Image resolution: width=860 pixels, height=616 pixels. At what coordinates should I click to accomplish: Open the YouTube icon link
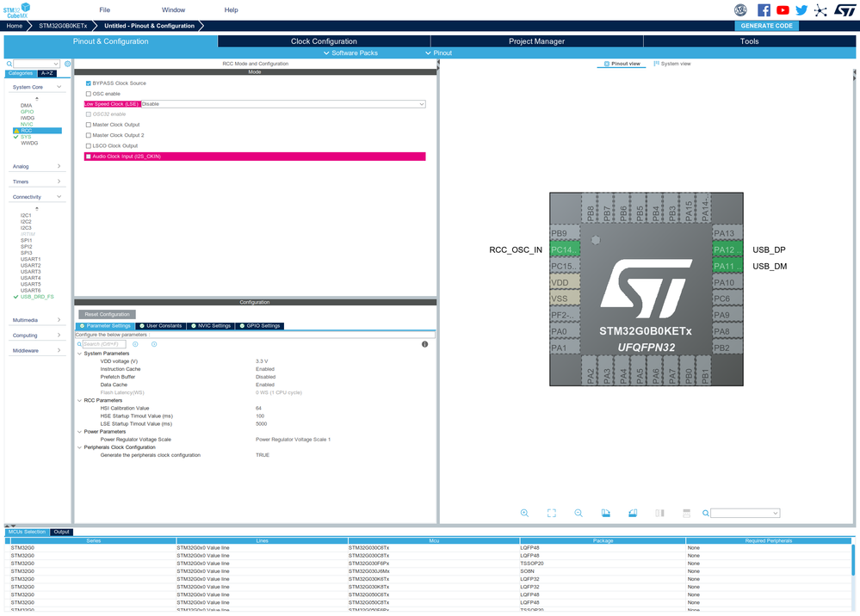tap(783, 9)
